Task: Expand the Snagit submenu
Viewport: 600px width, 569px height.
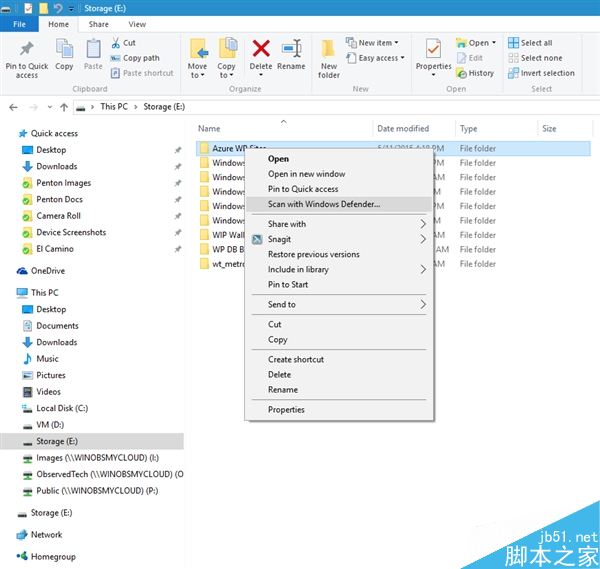Action: [x=339, y=240]
